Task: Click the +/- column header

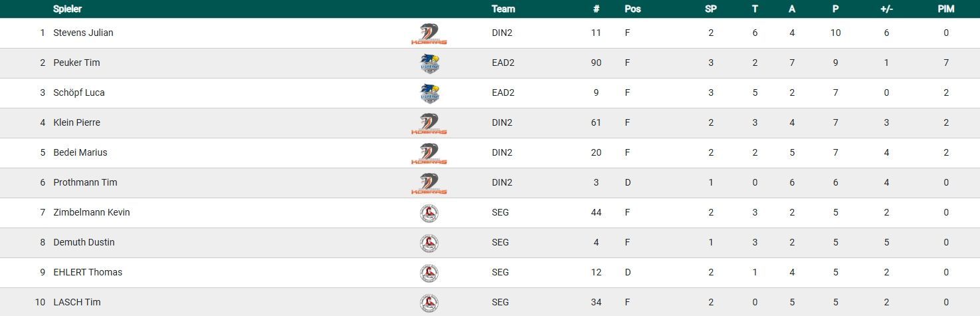Action: 886,9
